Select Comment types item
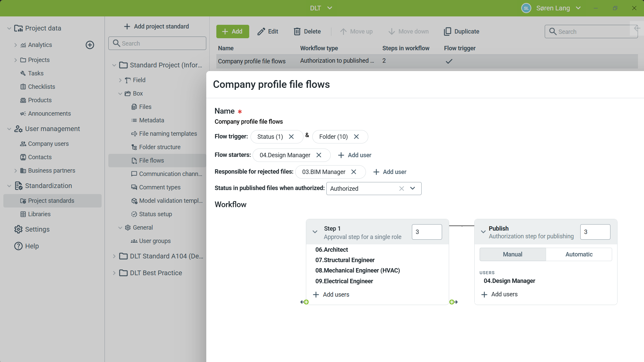Viewport: 644px width, 362px height. coord(160,187)
